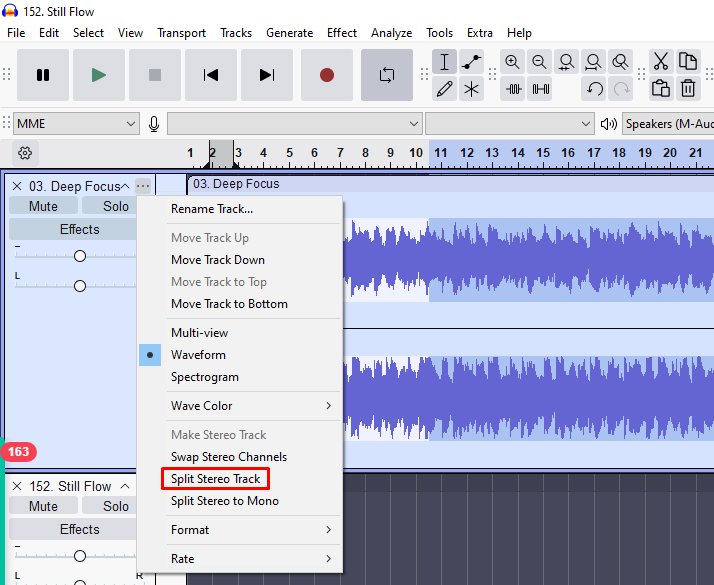Open the Transport menu
Viewport: 714px width, 585px height.
coord(181,33)
